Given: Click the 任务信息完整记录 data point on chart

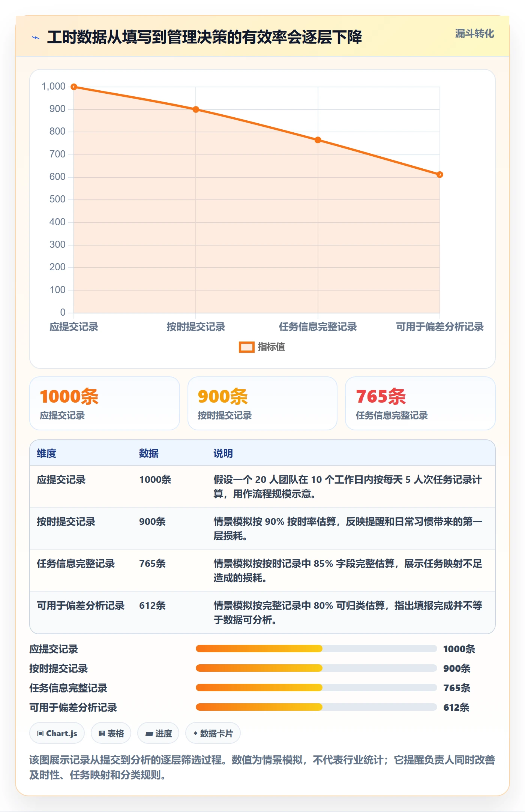Looking at the screenshot, I should (318, 140).
